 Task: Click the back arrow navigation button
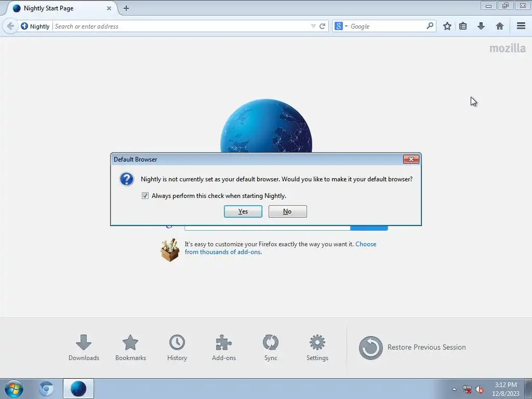coord(10,26)
